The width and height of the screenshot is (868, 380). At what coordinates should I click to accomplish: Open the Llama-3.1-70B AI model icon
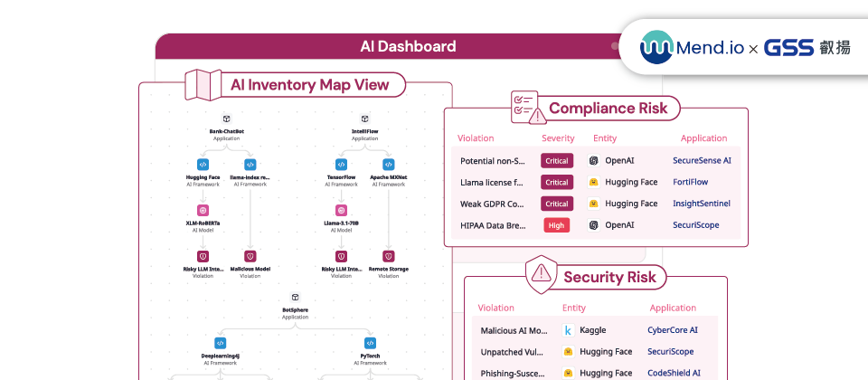coord(342,211)
